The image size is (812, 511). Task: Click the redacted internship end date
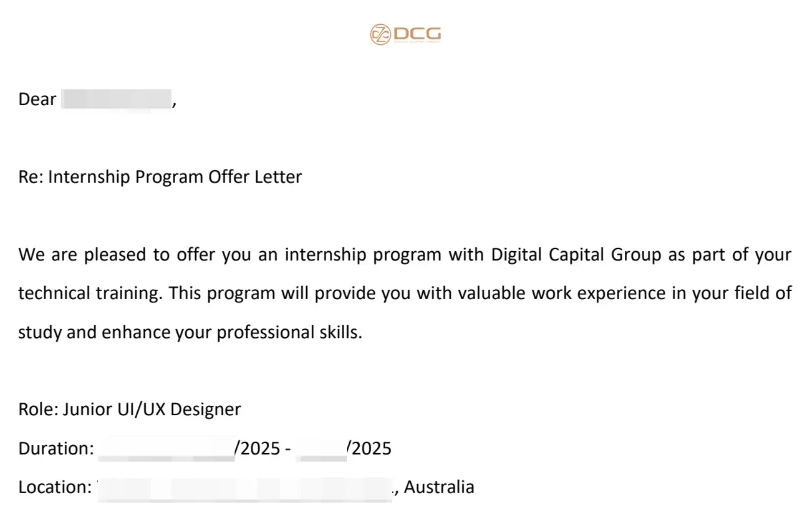point(321,448)
